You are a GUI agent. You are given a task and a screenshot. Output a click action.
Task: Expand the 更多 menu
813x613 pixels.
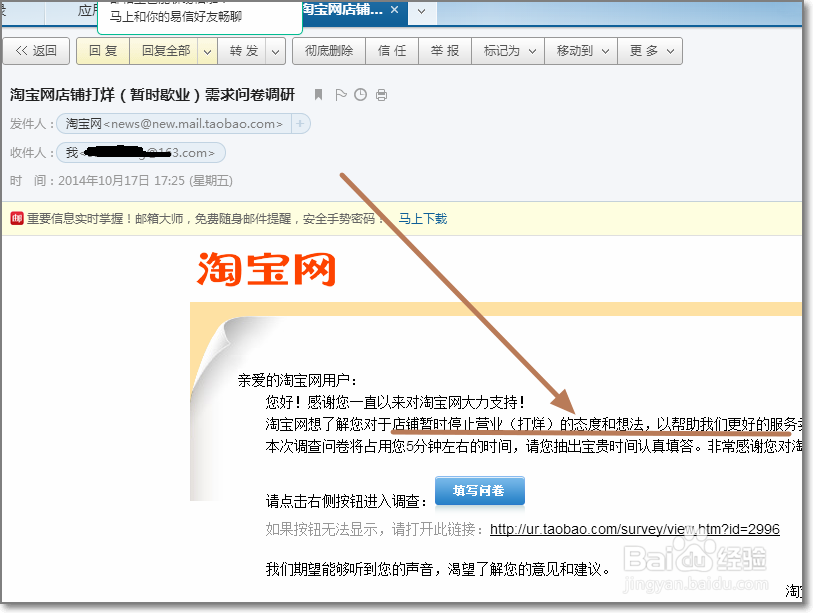pos(650,51)
